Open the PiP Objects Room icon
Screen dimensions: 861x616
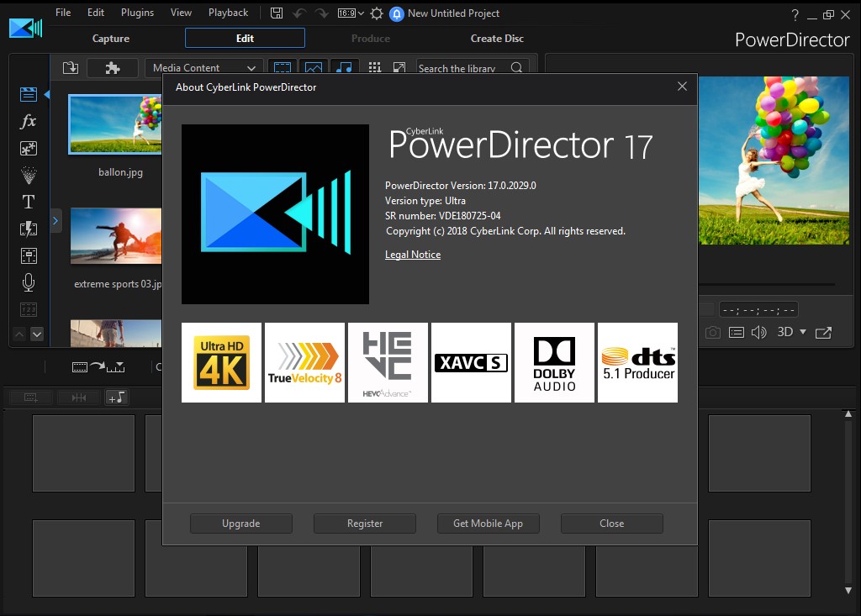point(29,148)
